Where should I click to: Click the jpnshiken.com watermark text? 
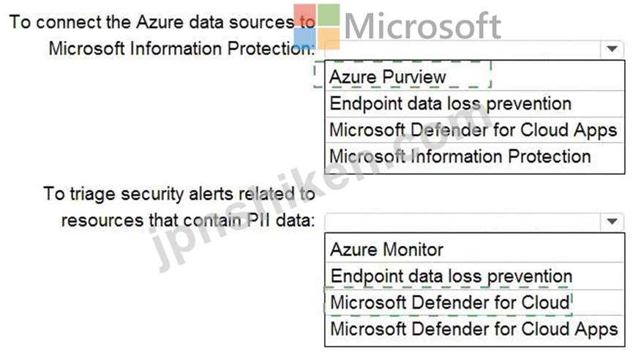coord(321,189)
